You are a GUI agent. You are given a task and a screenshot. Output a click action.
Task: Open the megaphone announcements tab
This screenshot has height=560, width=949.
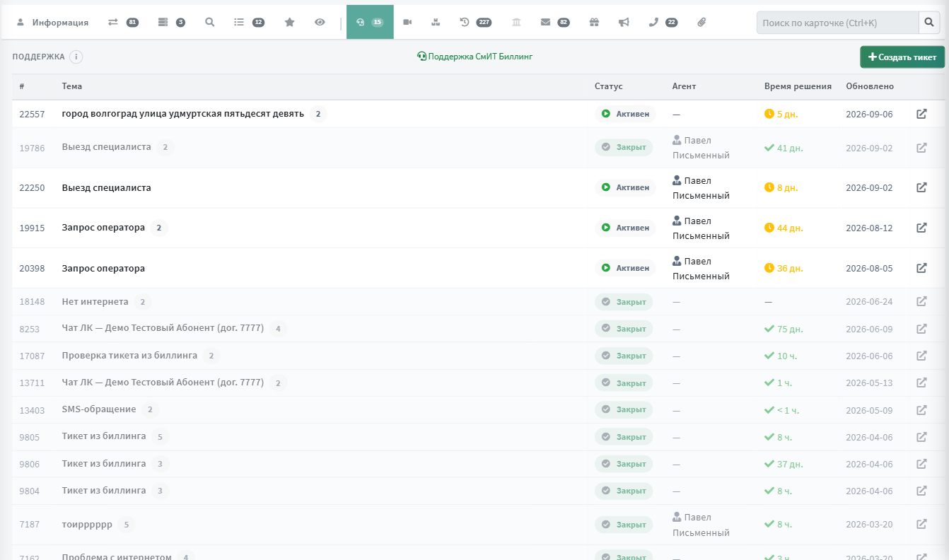tap(624, 22)
